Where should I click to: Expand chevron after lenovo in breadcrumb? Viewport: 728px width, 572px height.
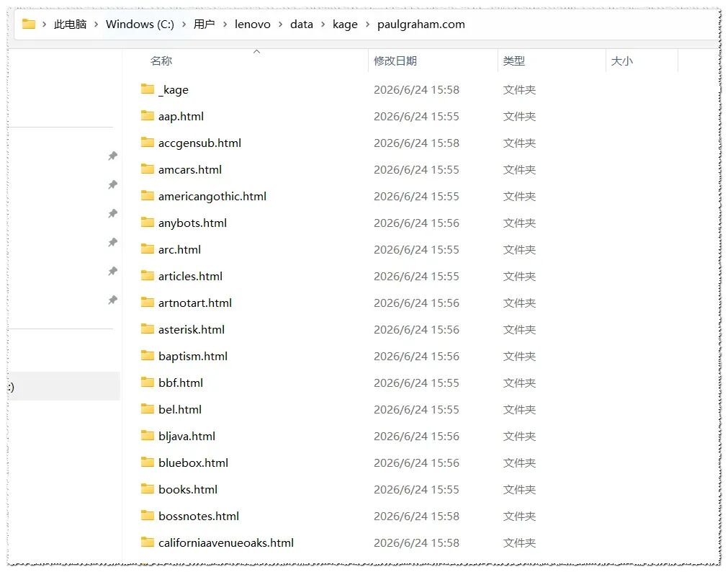(280, 24)
